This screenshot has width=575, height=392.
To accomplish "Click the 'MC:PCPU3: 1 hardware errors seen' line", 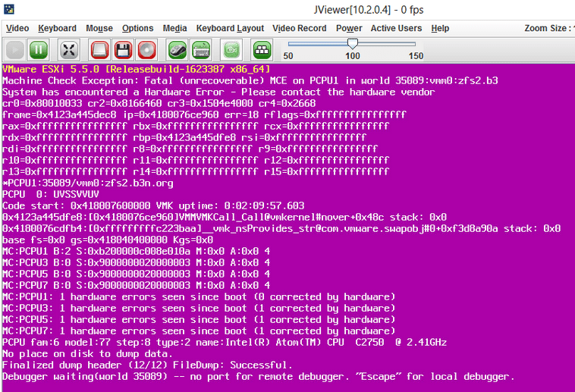I will (199, 308).
